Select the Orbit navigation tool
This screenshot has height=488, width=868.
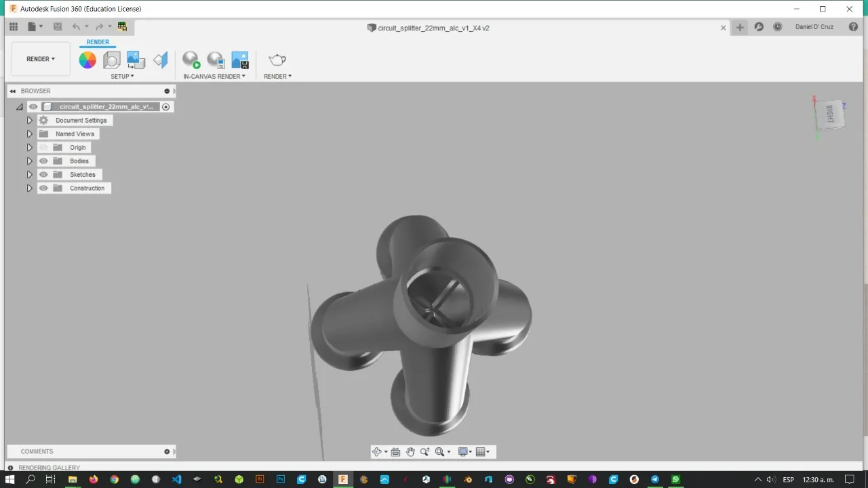point(377,452)
